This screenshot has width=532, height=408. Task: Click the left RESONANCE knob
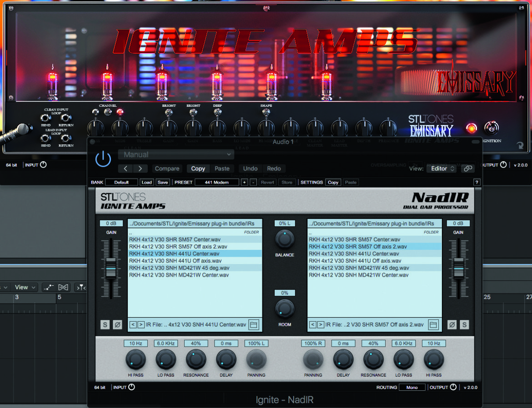[x=196, y=359]
